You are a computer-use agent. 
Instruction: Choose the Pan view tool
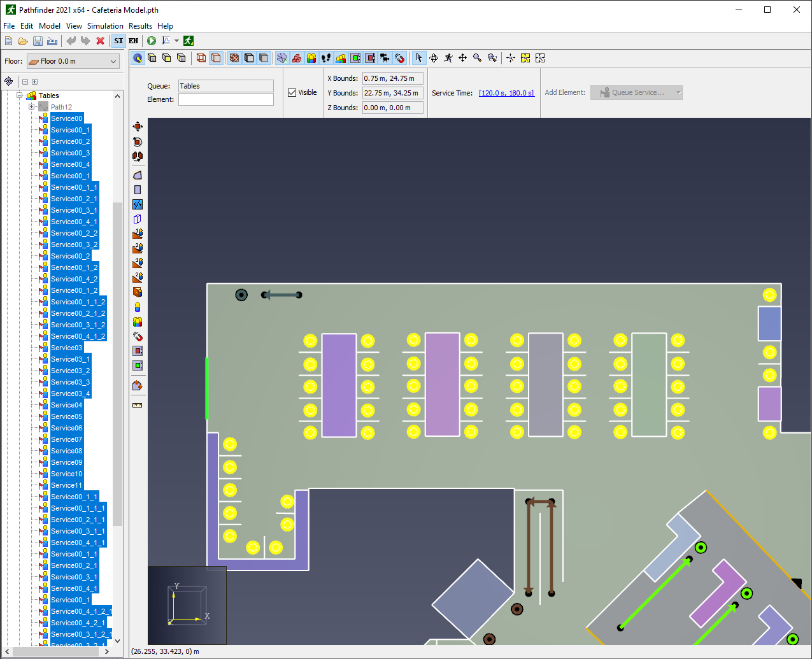463,58
